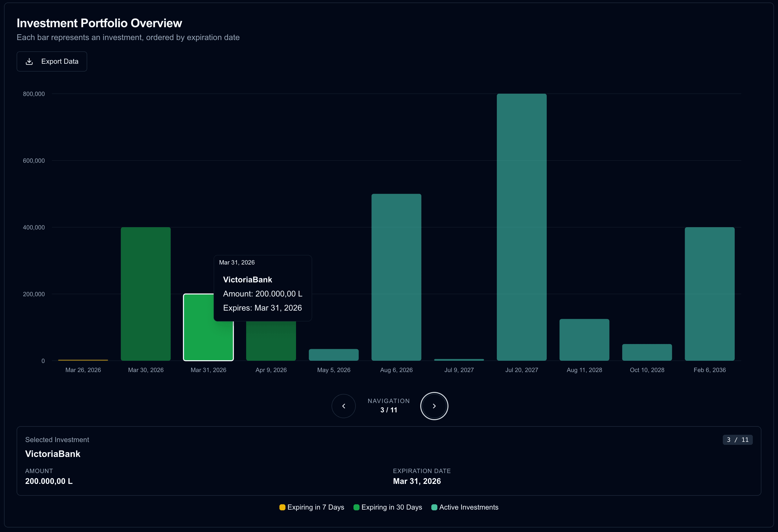Click the expiration date value in the card

(417, 481)
